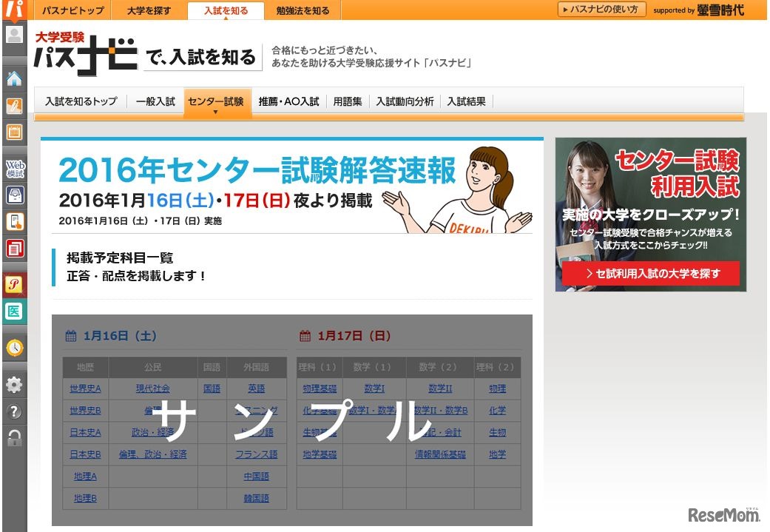Open the セ試利用入試の大学を探す link
This screenshot has width=770, height=532.
click(649, 273)
